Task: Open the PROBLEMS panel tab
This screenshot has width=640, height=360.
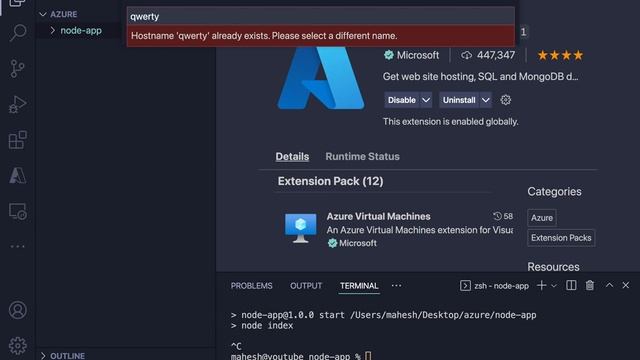Action: pyautogui.click(x=251, y=286)
